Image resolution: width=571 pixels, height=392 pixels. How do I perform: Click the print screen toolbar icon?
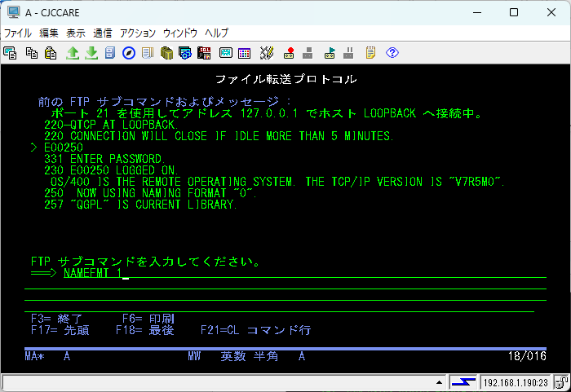point(10,53)
